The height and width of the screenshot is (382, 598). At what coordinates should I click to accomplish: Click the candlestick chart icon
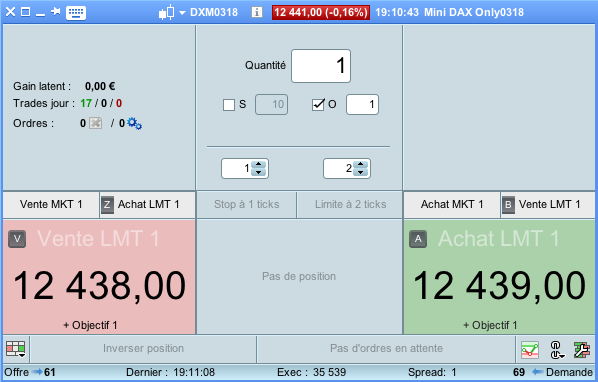coord(167,12)
